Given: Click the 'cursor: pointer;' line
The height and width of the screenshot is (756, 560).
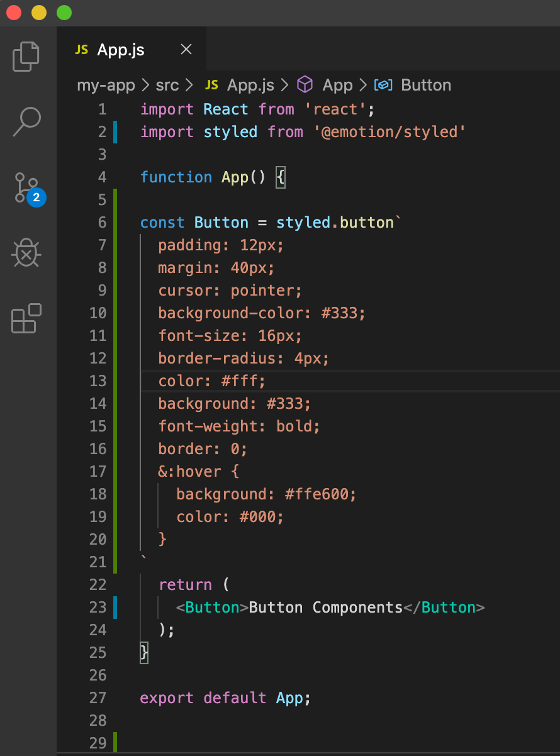Looking at the screenshot, I should coord(230,291).
